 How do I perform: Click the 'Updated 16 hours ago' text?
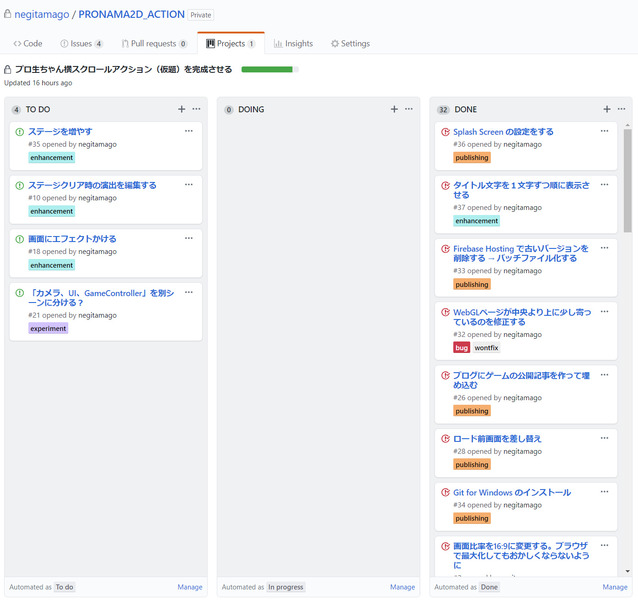[x=38, y=83]
